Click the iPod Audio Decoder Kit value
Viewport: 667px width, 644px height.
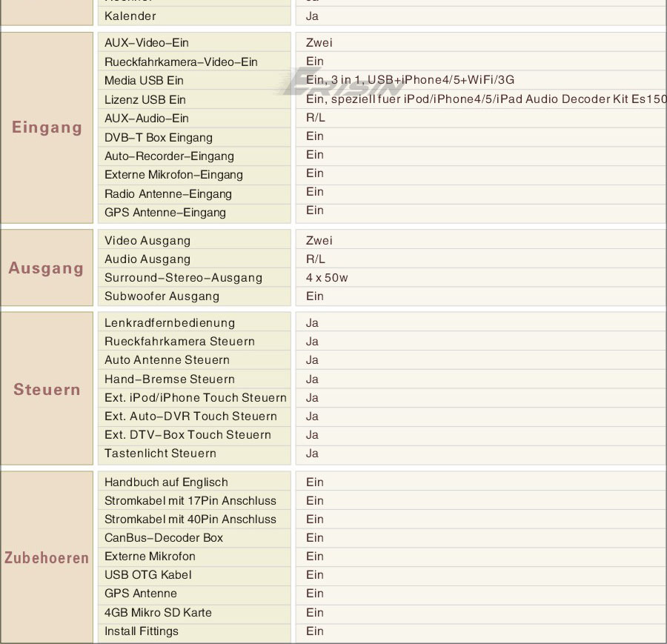(x=486, y=99)
